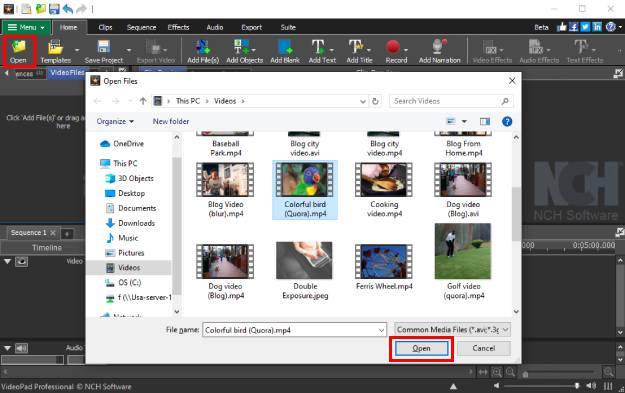Image resolution: width=625 pixels, height=393 pixels.
Task: Click the up-one-level arrow in dialog
Action: [x=143, y=101]
